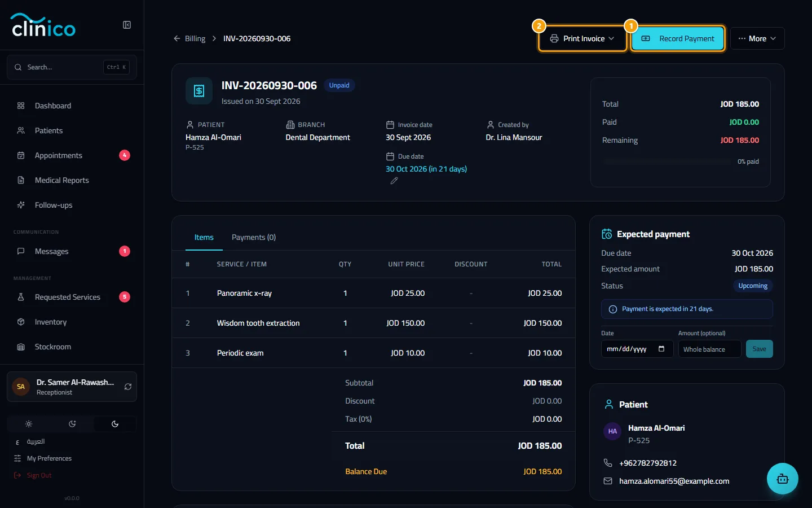Click the 0% paid progress bar

pos(667,161)
